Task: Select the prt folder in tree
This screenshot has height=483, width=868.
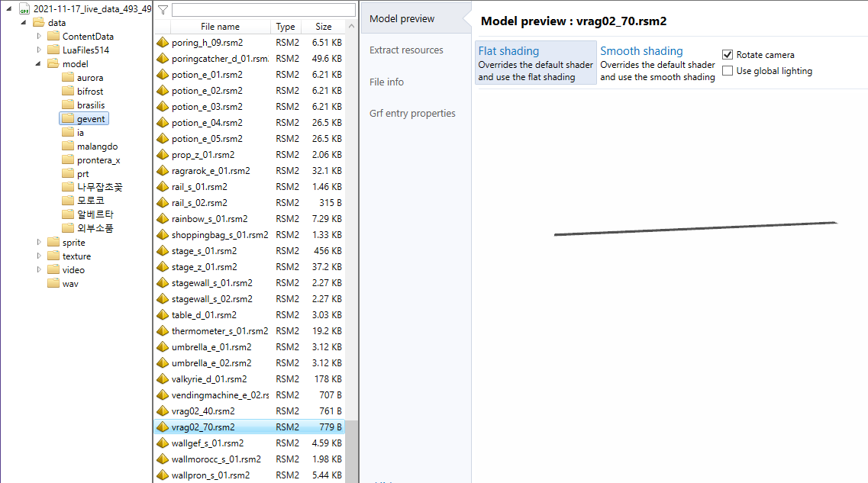Action: coord(82,174)
